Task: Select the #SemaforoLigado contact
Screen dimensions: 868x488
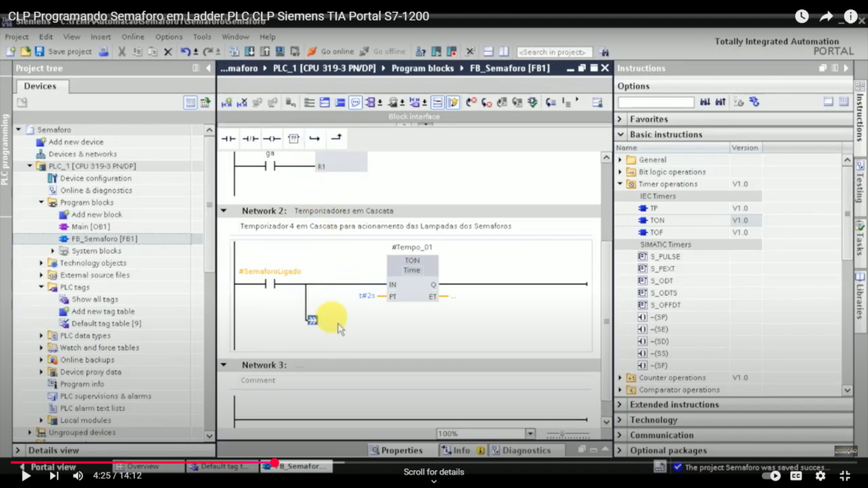Action: tap(270, 285)
